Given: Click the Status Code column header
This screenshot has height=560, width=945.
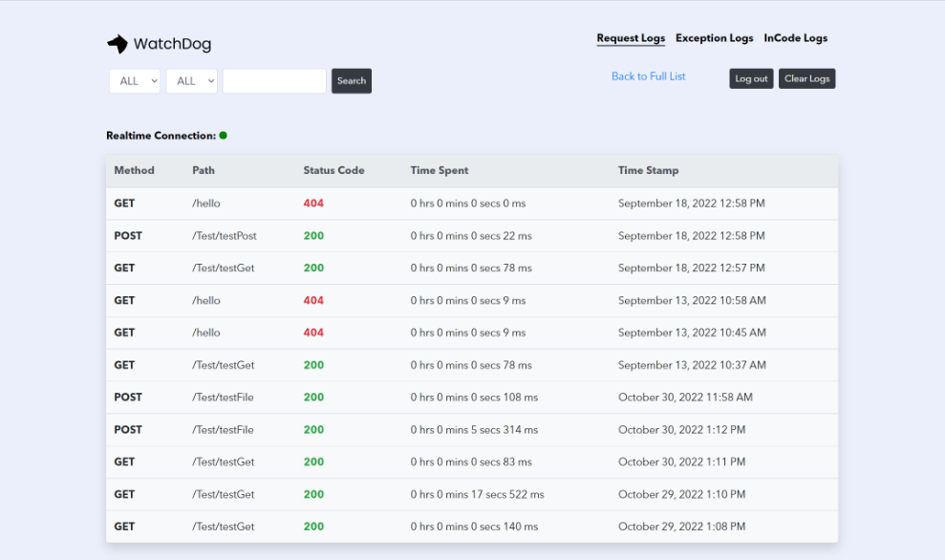Looking at the screenshot, I should pyautogui.click(x=333, y=170).
